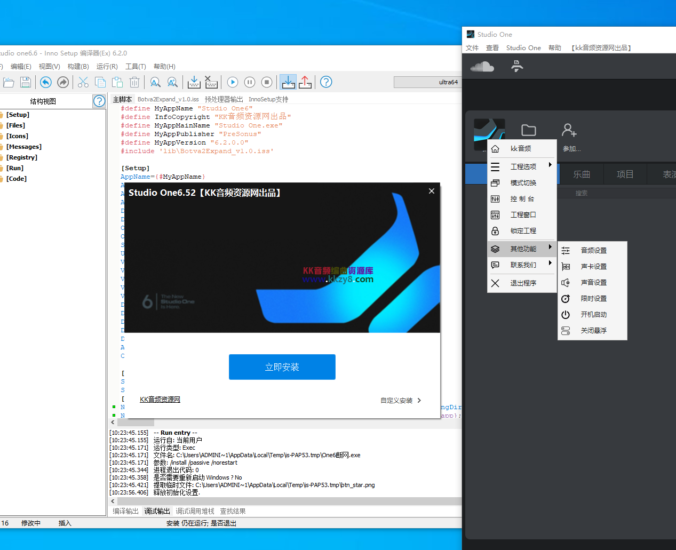Click the 立即安装 install button
Screen dimensions: 676x550
[x=282, y=367]
